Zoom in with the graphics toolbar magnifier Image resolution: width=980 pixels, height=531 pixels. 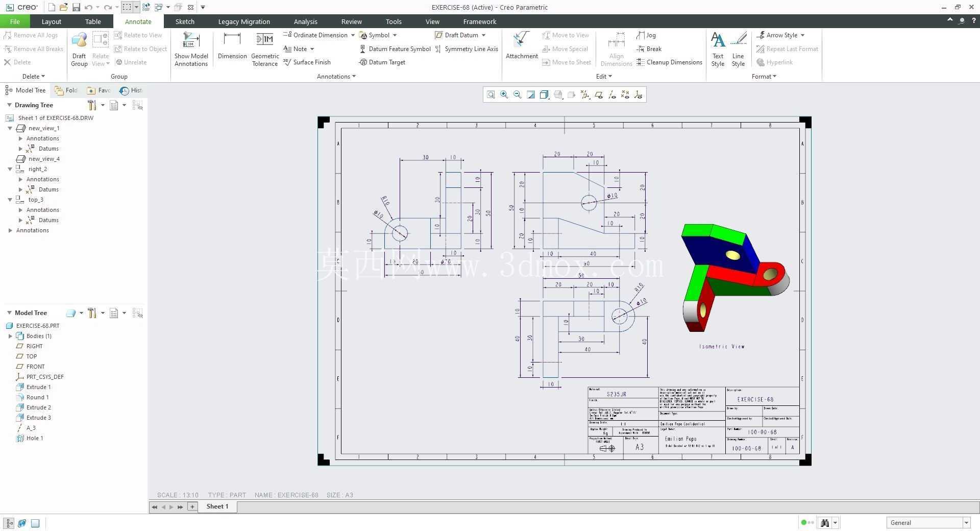coord(504,94)
